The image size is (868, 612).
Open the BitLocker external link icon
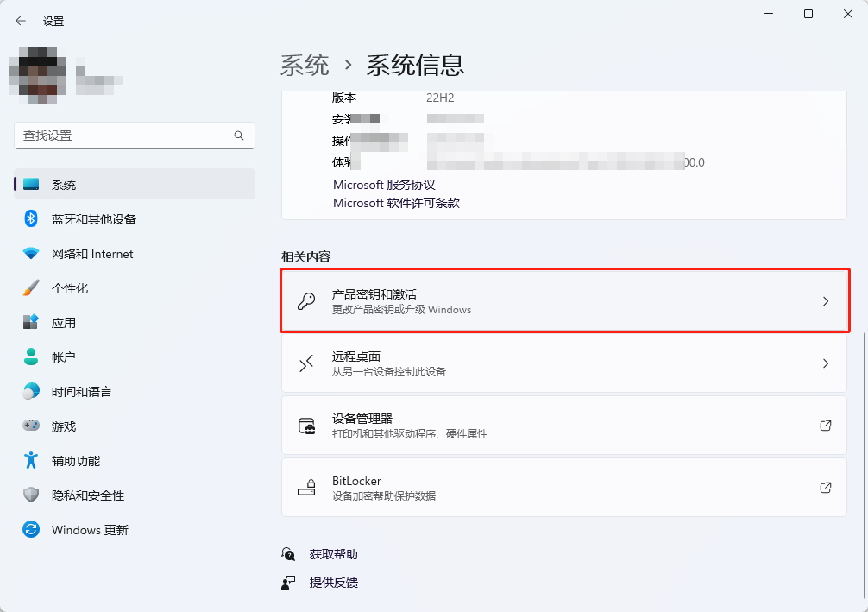826,487
